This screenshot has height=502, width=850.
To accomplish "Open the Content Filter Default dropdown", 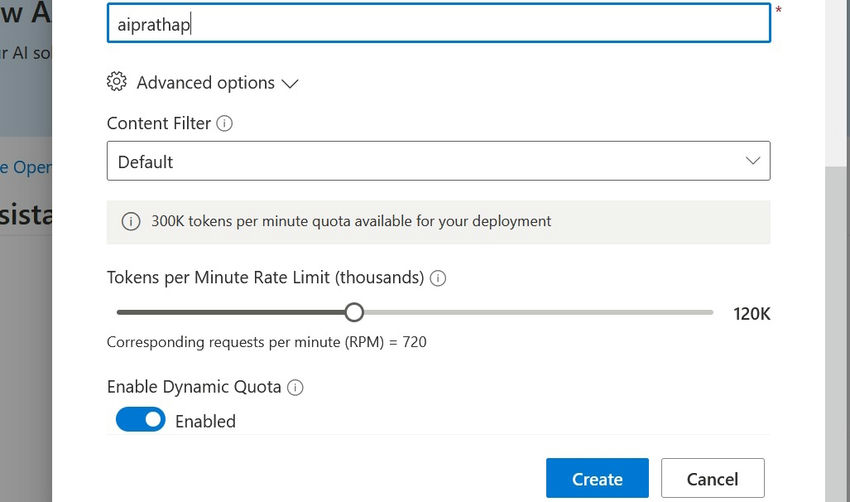I will pos(439,161).
